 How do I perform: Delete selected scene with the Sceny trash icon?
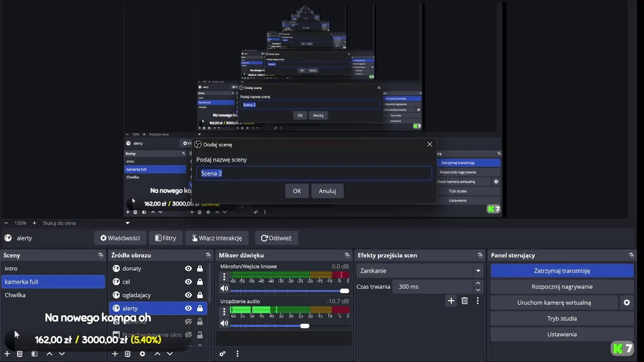pyautogui.click(x=20, y=354)
